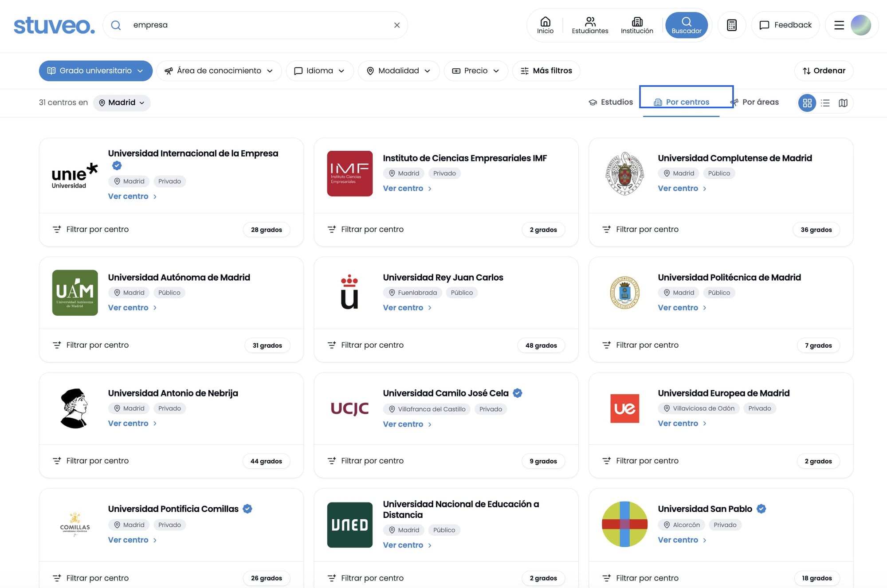Click the UAM green logo
Image resolution: width=887 pixels, height=588 pixels.
point(75,293)
